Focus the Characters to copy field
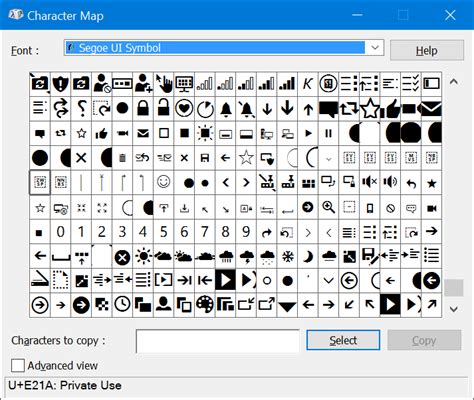This screenshot has width=474, height=400. pos(218,341)
